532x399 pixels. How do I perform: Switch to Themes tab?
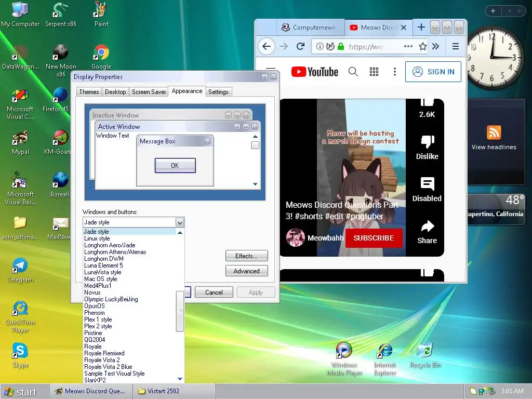89,91
